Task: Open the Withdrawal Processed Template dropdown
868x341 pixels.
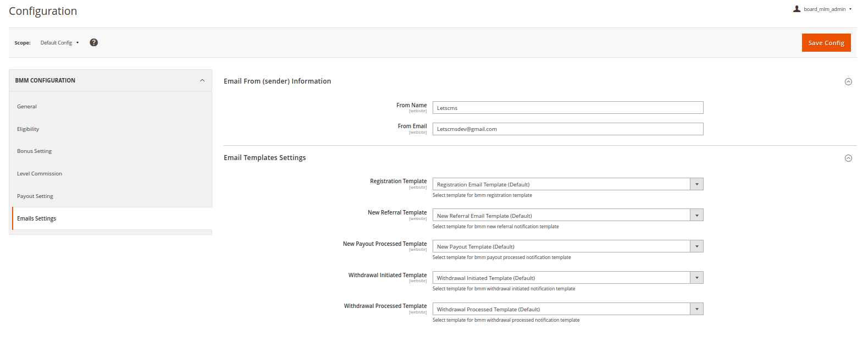Action: coord(567,309)
